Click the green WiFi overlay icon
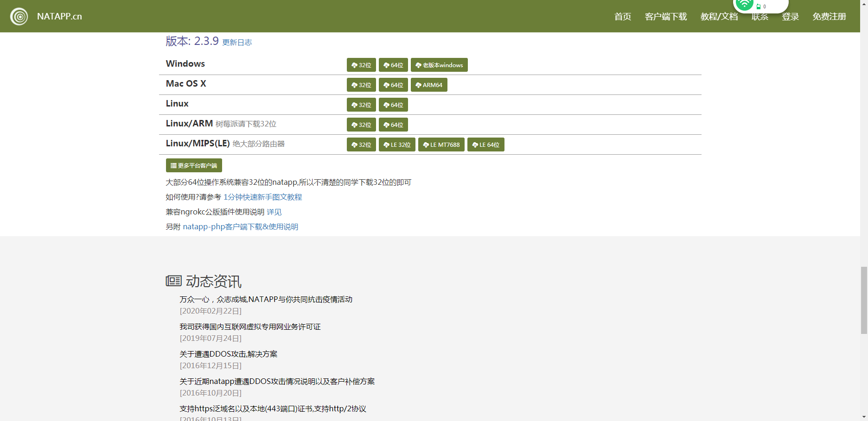Viewport: 868px width, 421px height. pyautogui.click(x=744, y=4)
